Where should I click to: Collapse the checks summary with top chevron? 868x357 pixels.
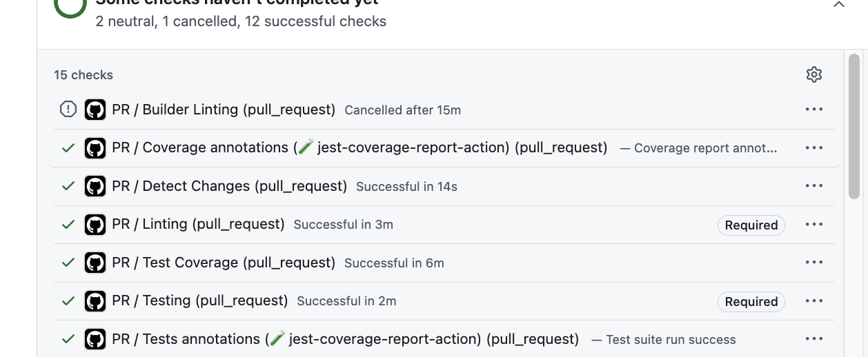click(x=839, y=4)
